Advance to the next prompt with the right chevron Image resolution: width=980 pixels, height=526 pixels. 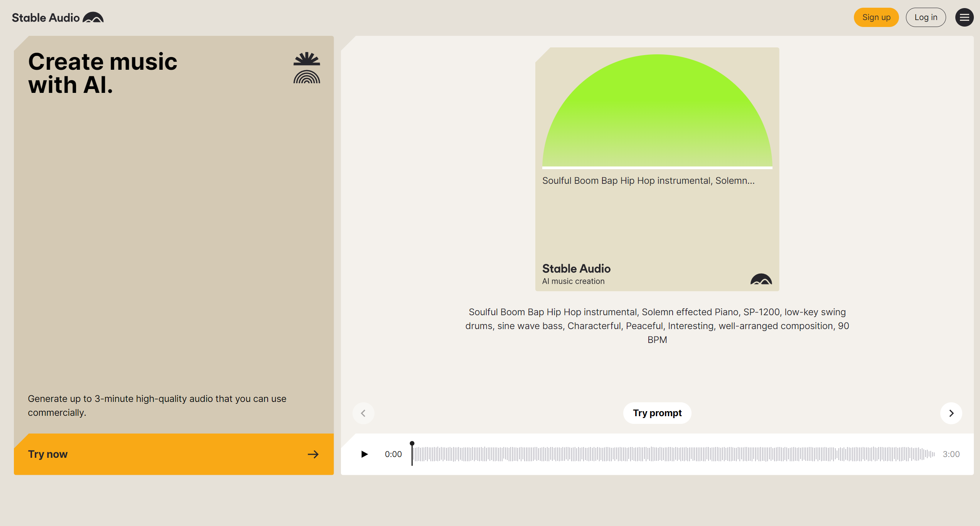[x=951, y=413]
